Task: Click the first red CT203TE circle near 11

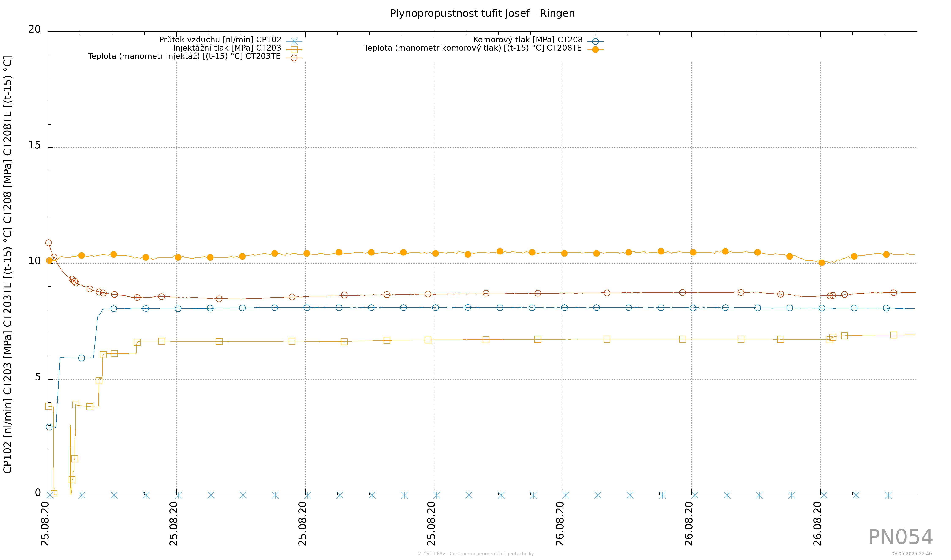Action: click(49, 243)
